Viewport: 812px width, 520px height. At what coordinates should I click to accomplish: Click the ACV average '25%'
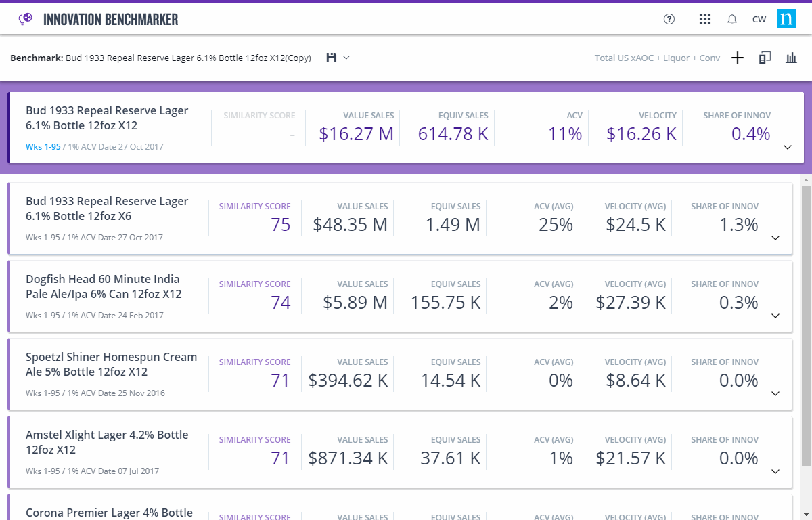pyautogui.click(x=556, y=225)
